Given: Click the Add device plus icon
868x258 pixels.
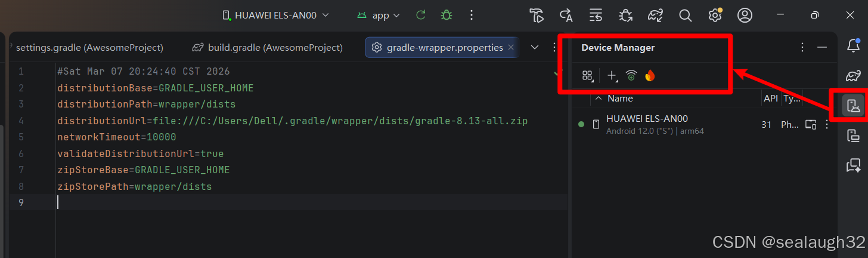Looking at the screenshot, I should pos(612,75).
